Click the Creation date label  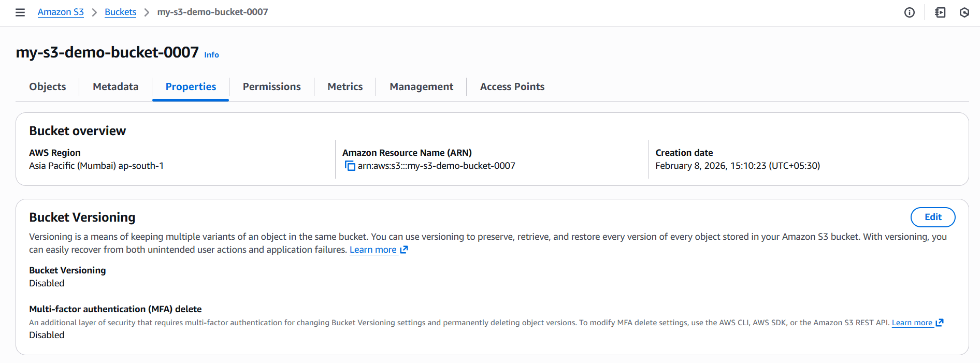pyautogui.click(x=684, y=153)
